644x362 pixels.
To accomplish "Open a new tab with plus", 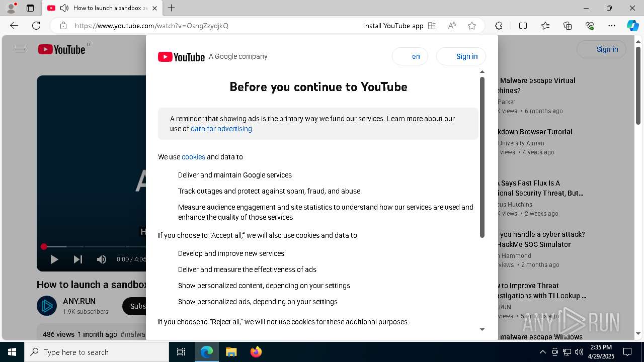I will click(x=171, y=8).
